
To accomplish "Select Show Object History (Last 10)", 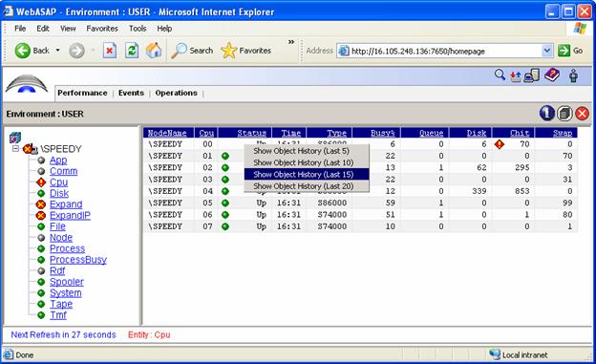I will tap(307, 162).
